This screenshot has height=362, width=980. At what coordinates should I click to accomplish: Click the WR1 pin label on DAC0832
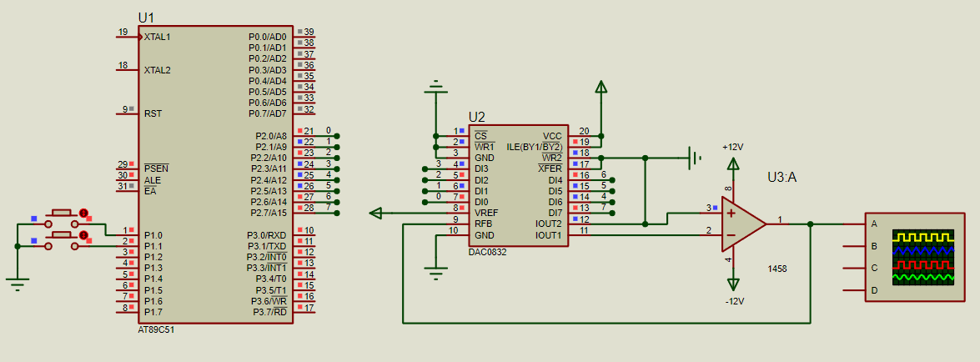pos(483,147)
